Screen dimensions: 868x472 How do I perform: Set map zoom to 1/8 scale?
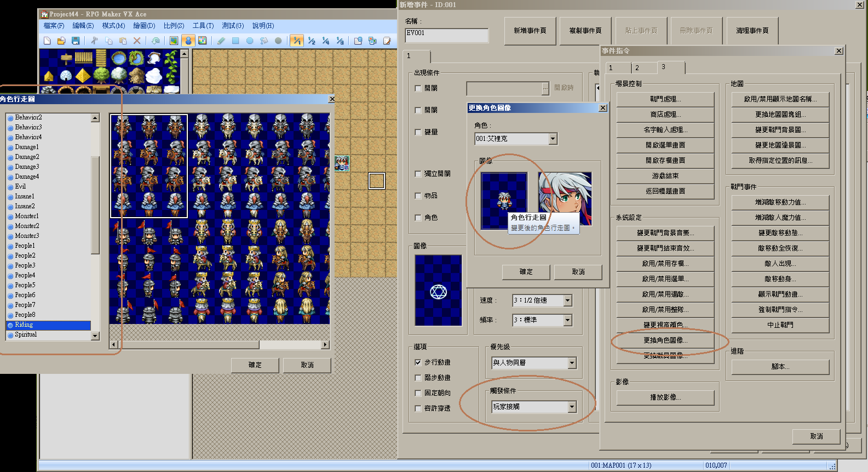pyautogui.click(x=340, y=41)
